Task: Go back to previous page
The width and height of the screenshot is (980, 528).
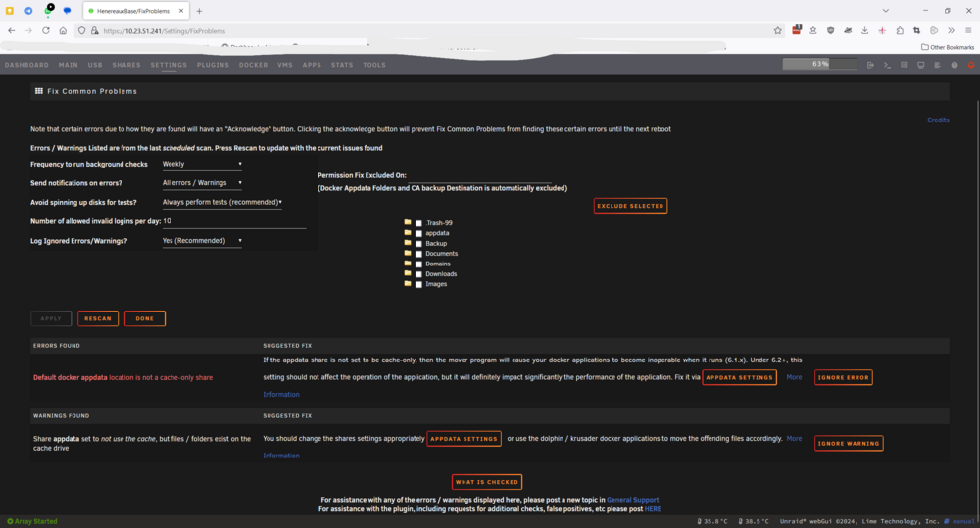Action: (11, 30)
